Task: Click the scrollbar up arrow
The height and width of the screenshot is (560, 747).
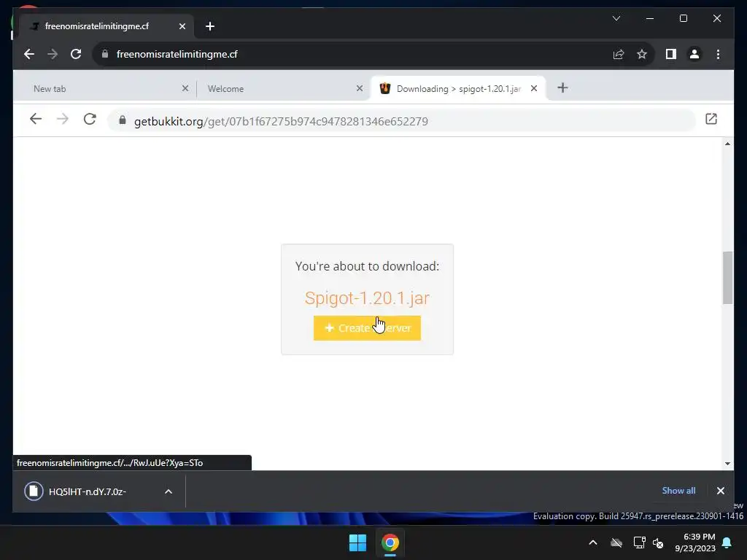Action: coord(727,144)
